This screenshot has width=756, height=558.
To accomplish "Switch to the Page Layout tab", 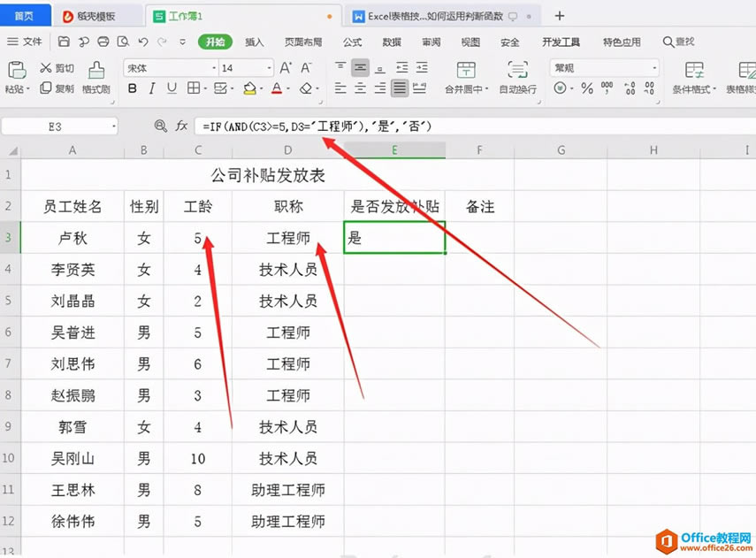I will click(302, 42).
